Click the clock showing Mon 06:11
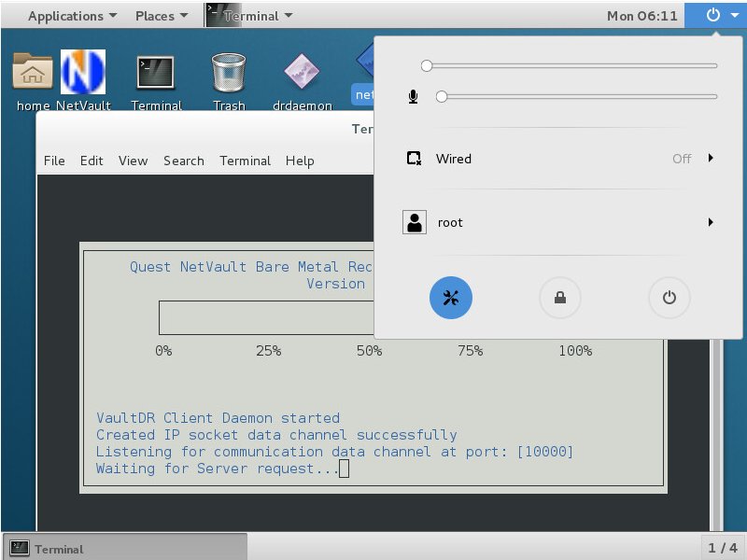 [641, 16]
